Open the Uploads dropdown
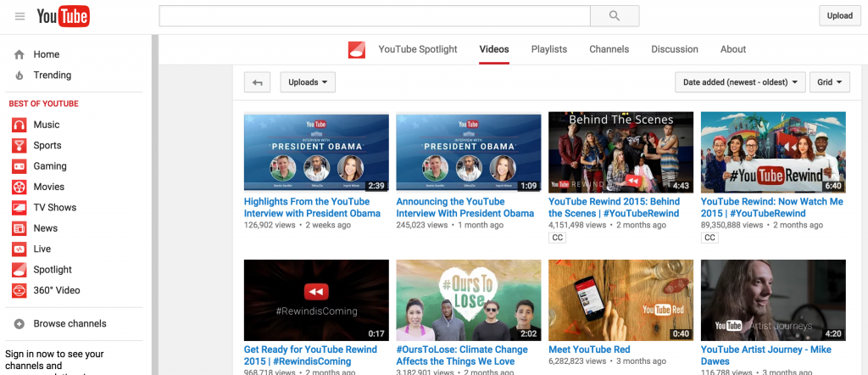 (x=308, y=82)
